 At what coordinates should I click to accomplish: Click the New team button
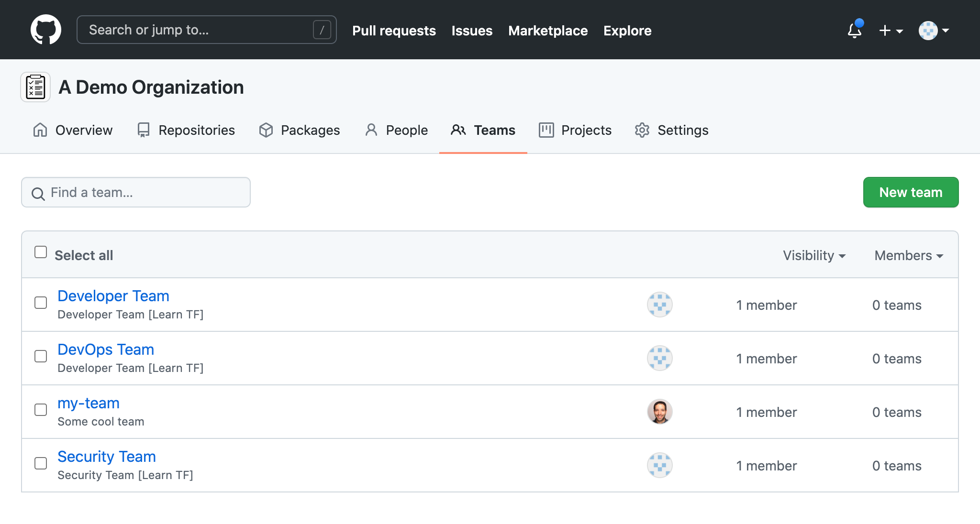tap(910, 192)
